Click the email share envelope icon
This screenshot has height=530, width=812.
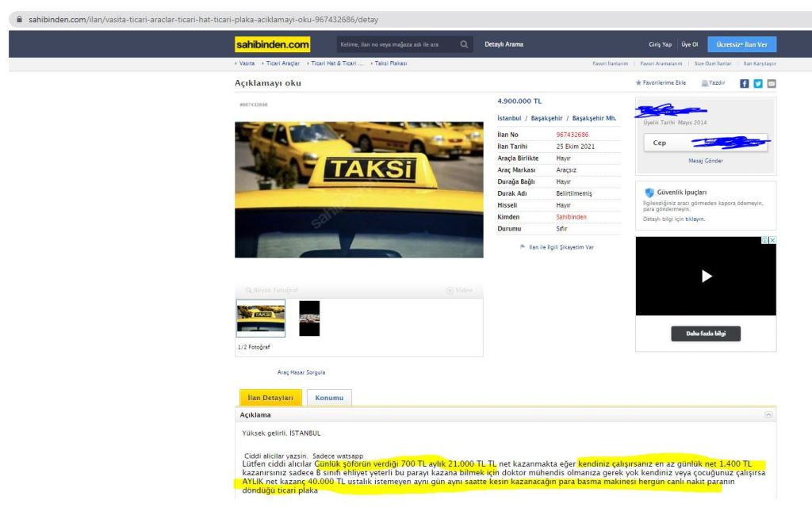pos(771,83)
